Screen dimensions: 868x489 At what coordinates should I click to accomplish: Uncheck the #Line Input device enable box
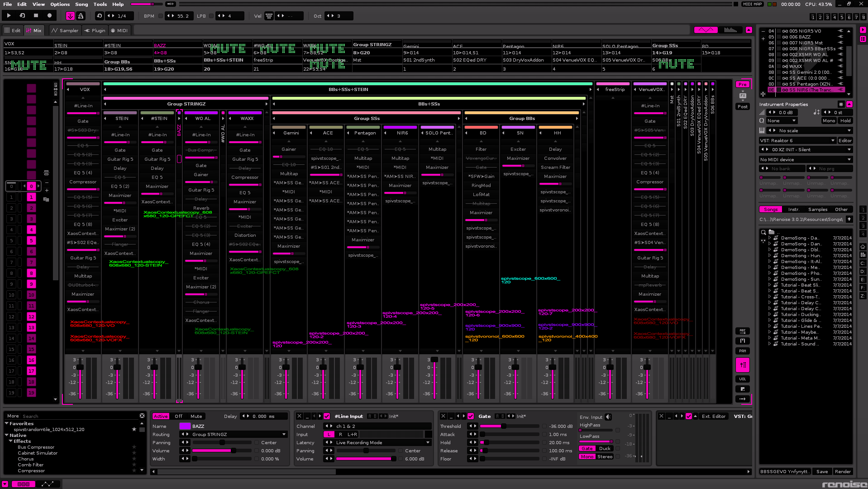click(327, 416)
